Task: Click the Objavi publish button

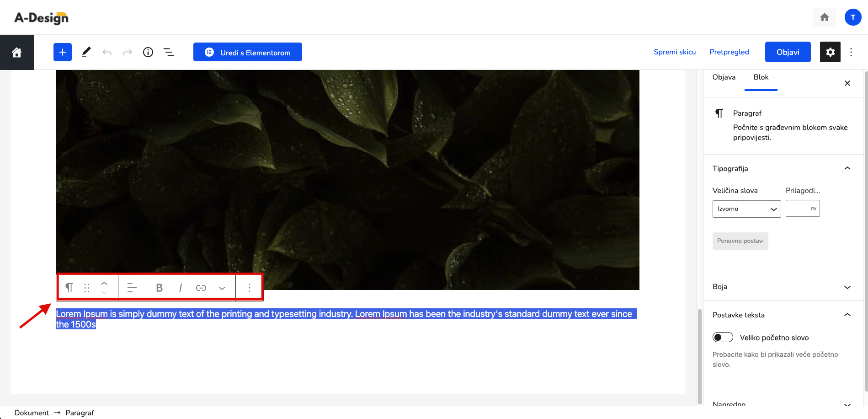Action: coord(788,52)
